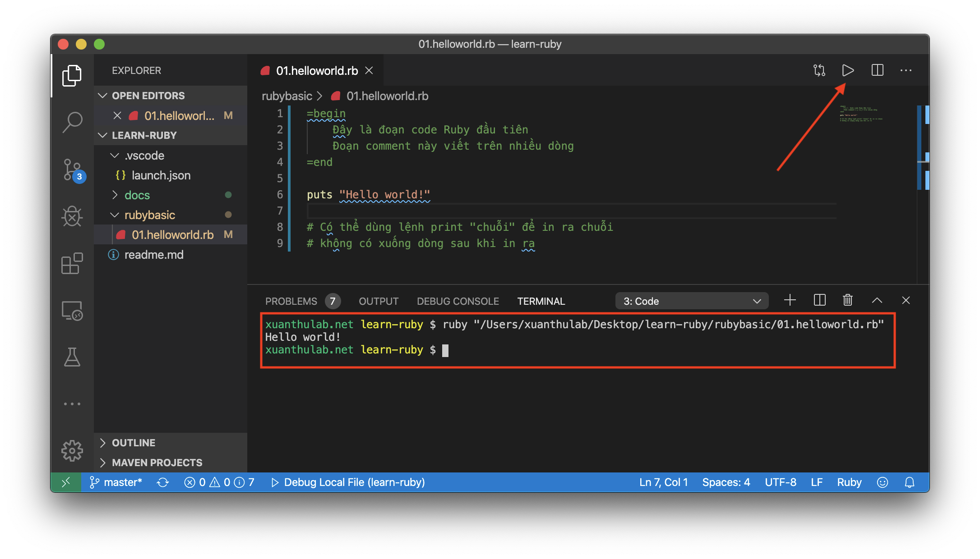Click the Ruby language mode indicator
980x559 pixels.
tap(849, 482)
